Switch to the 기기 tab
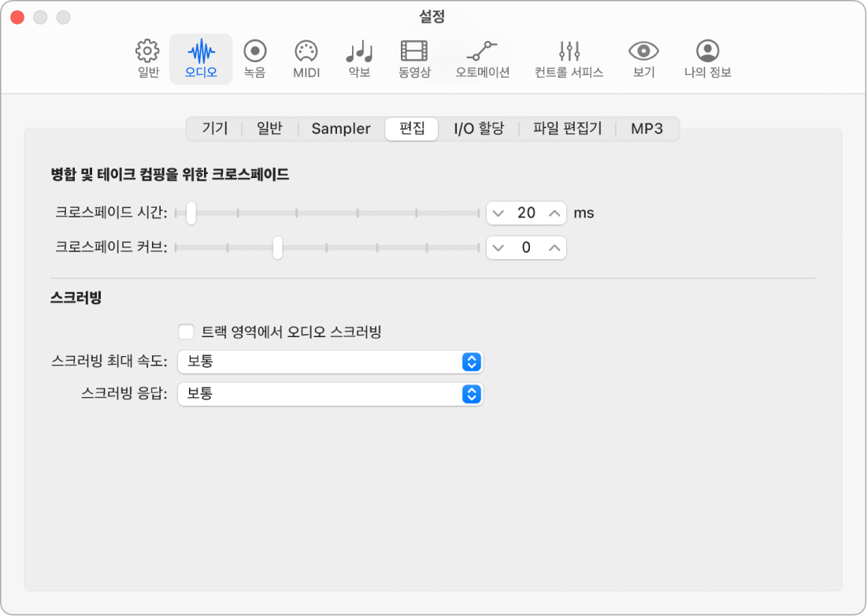The width and height of the screenshot is (867, 616). tap(215, 128)
